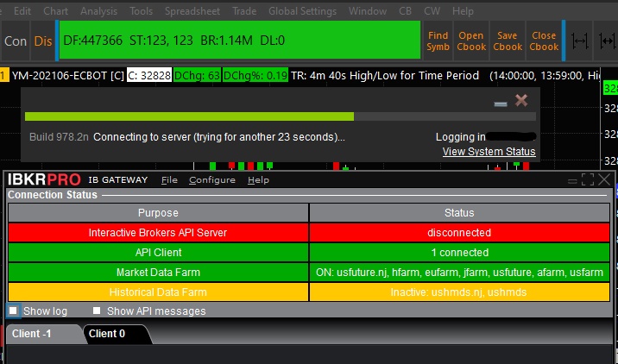Enable the Show API messages checkbox
Screen dimensions: 618x364
[97, 311]
